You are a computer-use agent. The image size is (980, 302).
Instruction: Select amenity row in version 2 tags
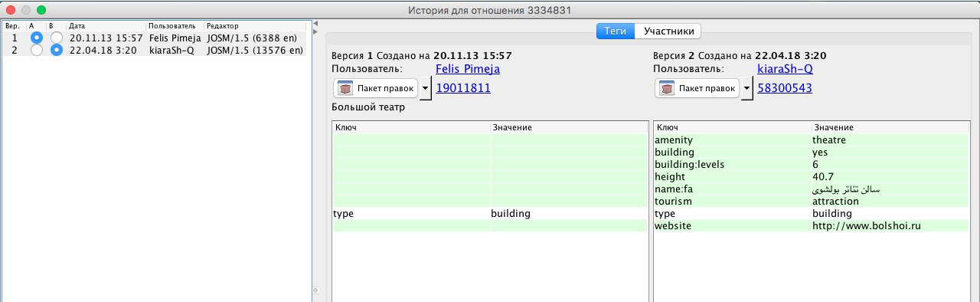[x=812, y=140]
